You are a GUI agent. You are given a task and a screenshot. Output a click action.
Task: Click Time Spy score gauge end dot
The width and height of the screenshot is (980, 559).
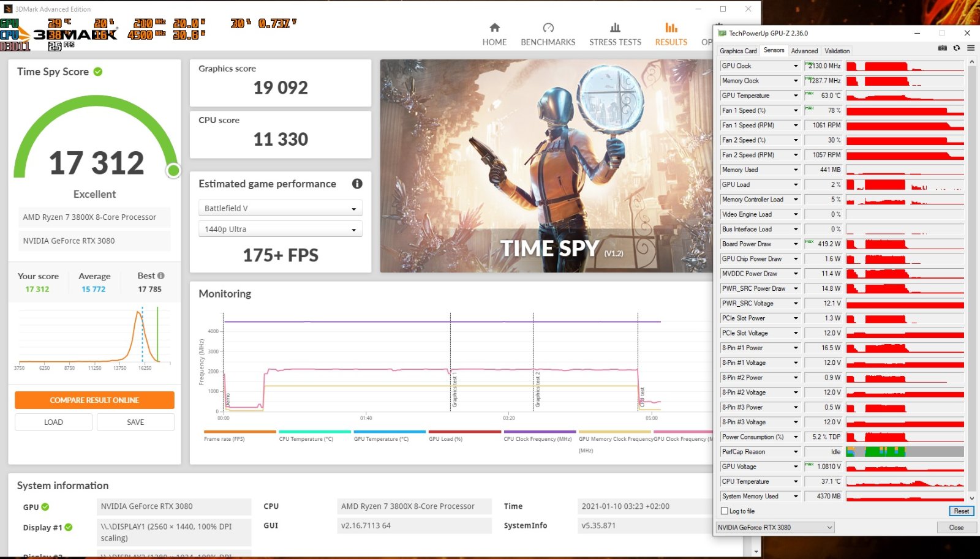pos(173,170)
